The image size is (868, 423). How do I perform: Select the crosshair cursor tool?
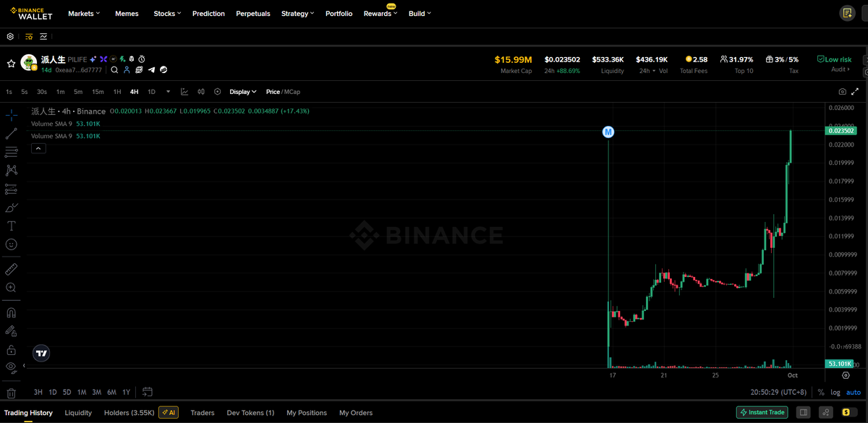pos(11,115)
